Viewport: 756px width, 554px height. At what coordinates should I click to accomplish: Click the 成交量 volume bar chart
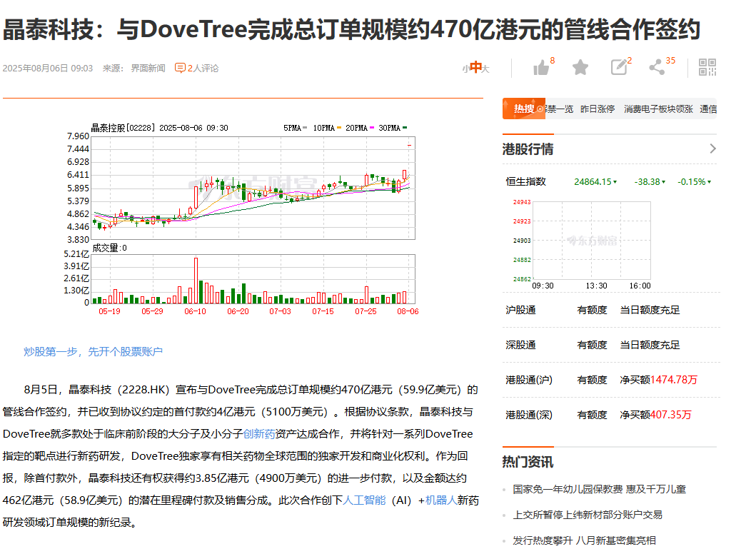(x=253, y=278)
